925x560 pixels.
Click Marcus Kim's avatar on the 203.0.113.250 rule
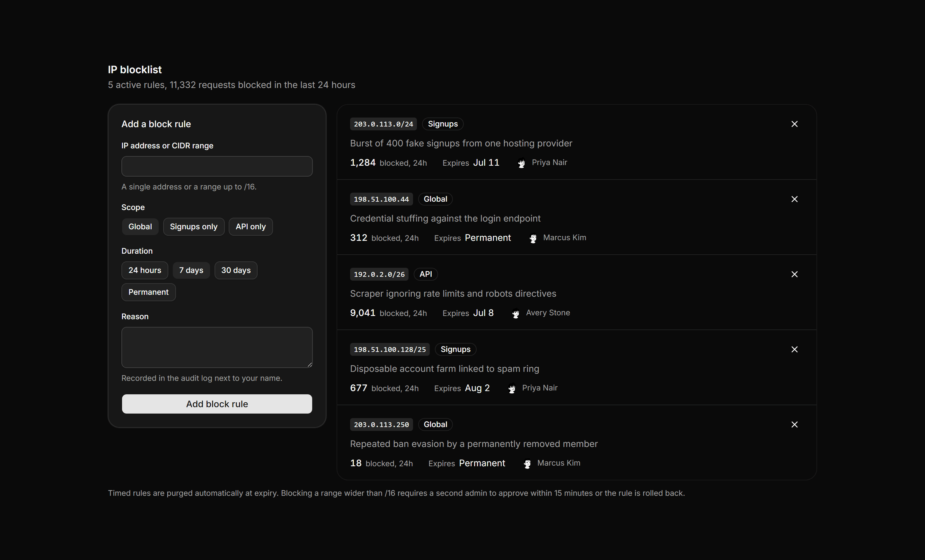pyautogui.click(x=527, y=463)
